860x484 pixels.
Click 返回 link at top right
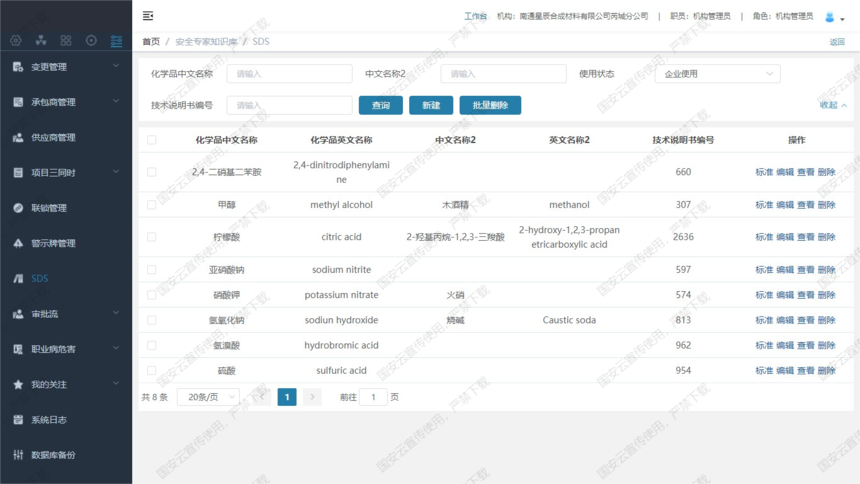click(837, 42)
